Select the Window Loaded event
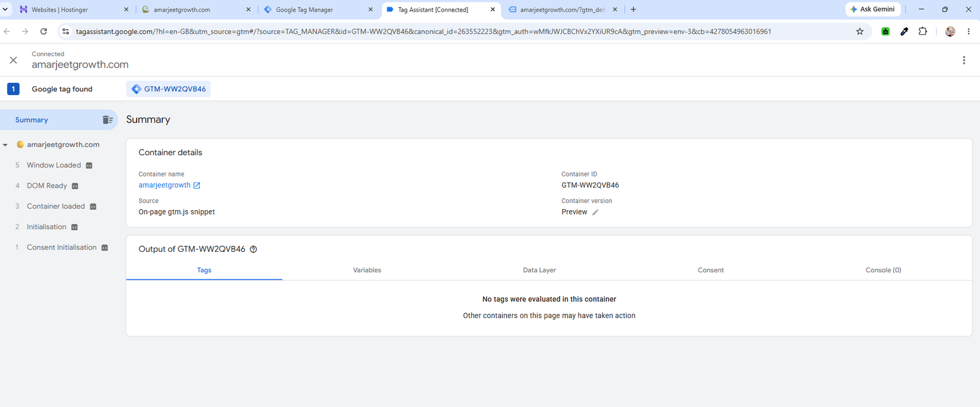The height and width of the screenshot is (407, 980). pos(54,165)
